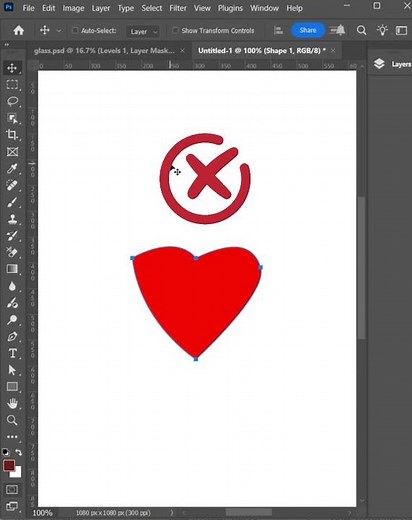Image resolution: width=412 pixels, height=520 pixels.
Task: Open the Layers panel icon
Action: 379,63
